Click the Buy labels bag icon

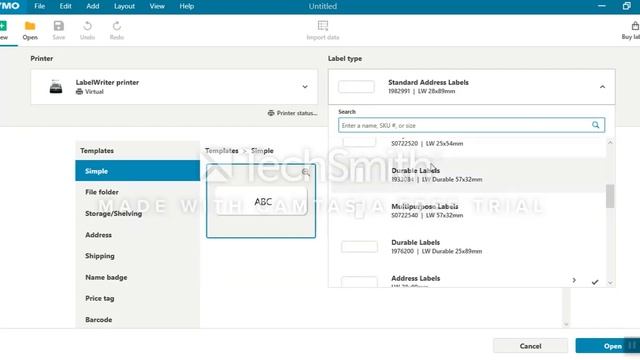(x=635, y=26)
